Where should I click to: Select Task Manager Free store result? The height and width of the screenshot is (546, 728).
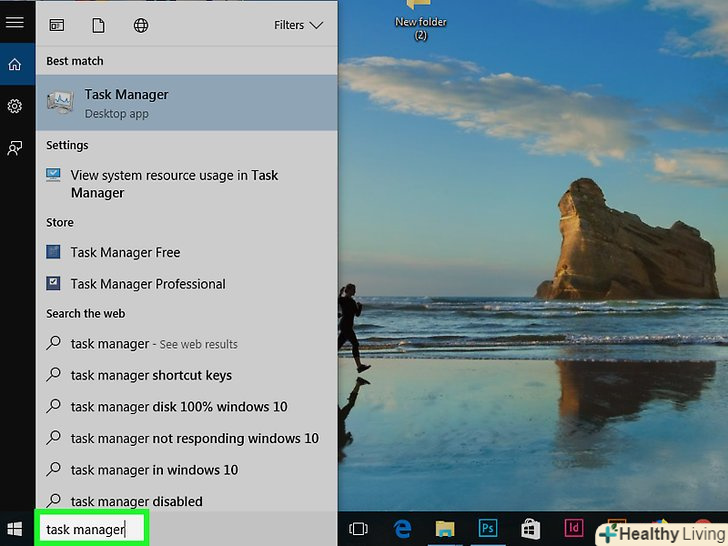(125, 253)
